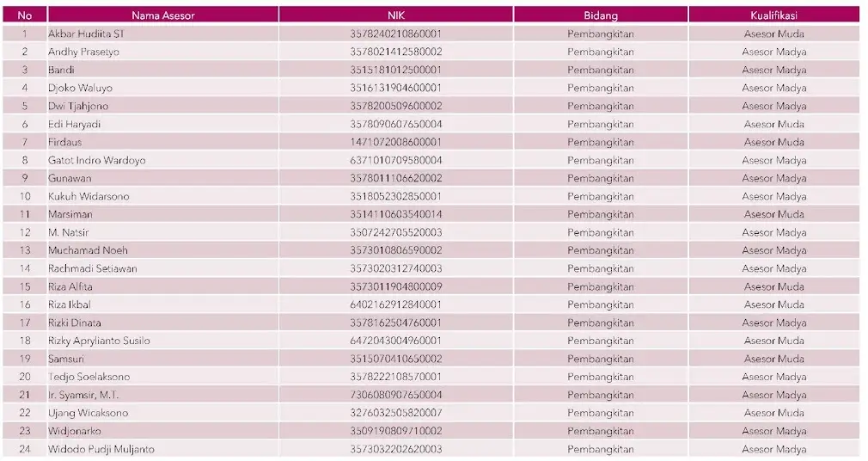Select the Bidang column header
Viewport: 868px width, 461px height.
pos(600,15)
